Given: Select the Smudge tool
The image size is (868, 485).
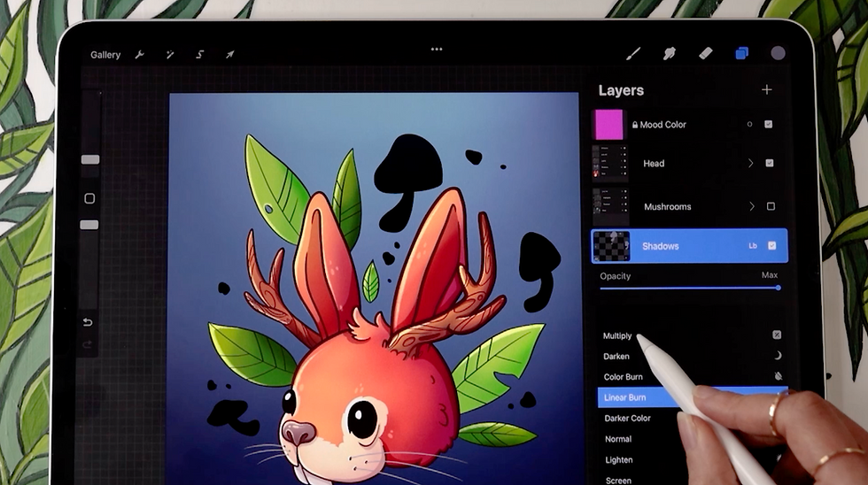Looking at the screenshot, I should 670,53.
